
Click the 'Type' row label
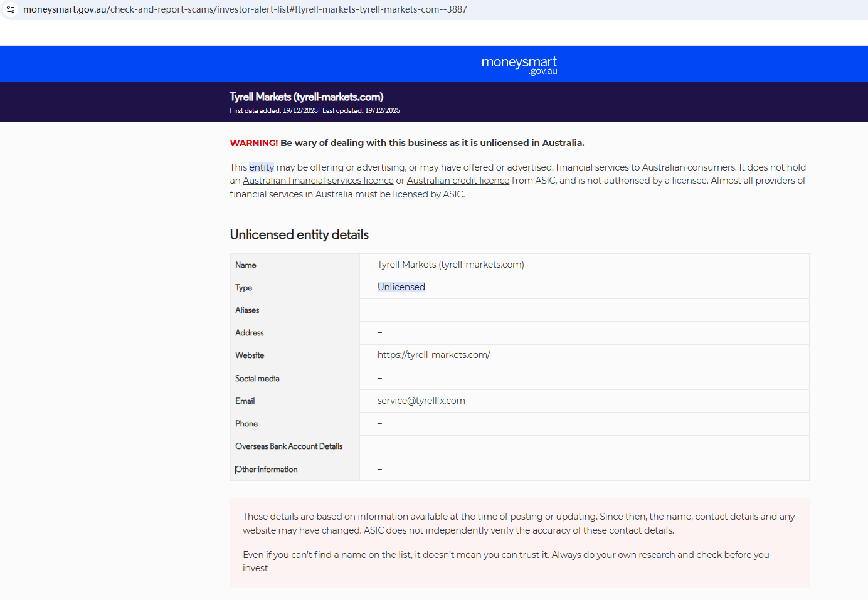click(x=244, y=288)
